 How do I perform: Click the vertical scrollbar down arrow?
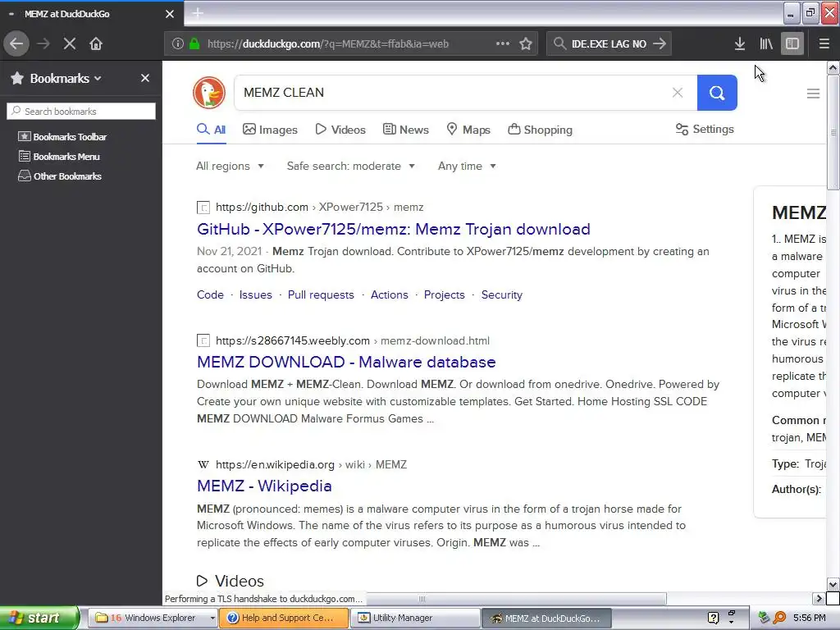pos(833,584)
